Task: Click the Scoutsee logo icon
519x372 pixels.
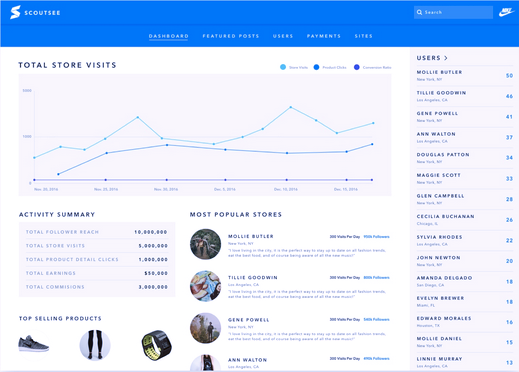Action: pos(15,12)
